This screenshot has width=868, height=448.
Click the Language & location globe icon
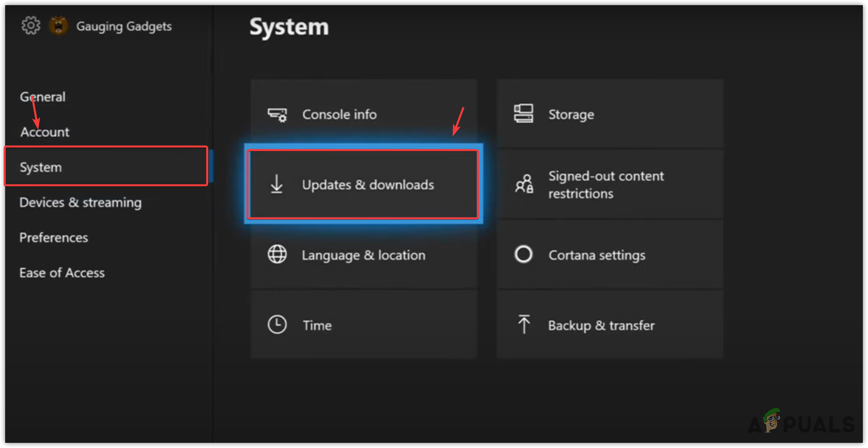277,255
